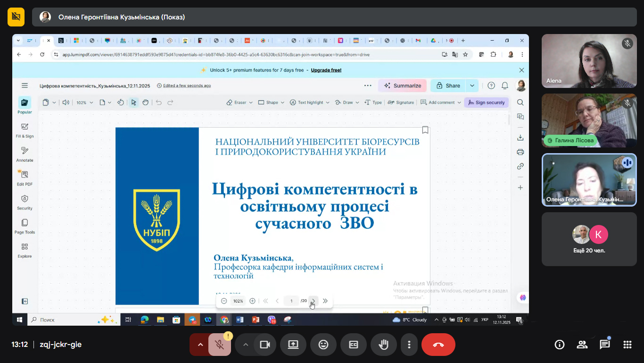
Task: Open the chat messages panel
Action: 604,345
